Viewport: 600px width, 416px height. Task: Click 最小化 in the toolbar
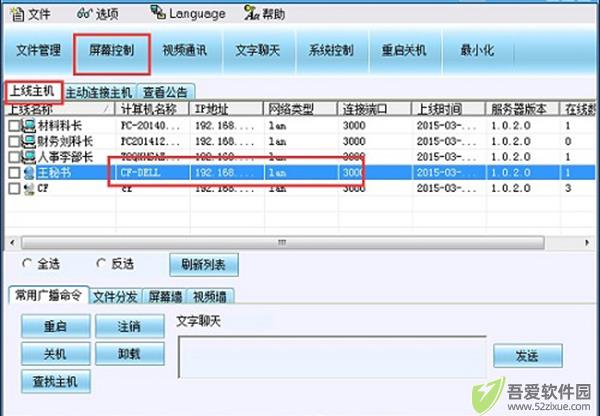(x=477, y=51)
